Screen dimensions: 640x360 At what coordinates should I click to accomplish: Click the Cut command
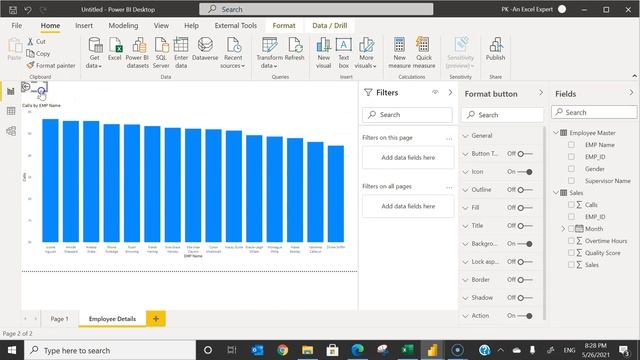37,42
